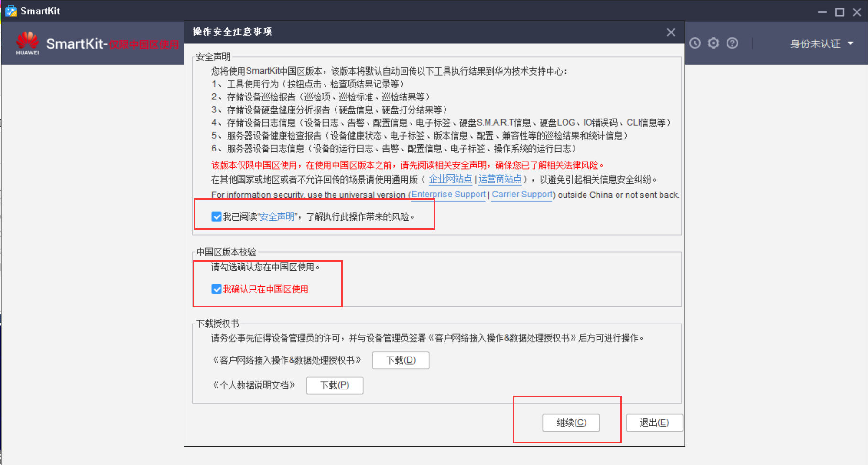Screen dimensions: 868x465
Task: Download 客户网络接入操作&数据处理授权书 via 下载(D)
Action: (401, 360)
